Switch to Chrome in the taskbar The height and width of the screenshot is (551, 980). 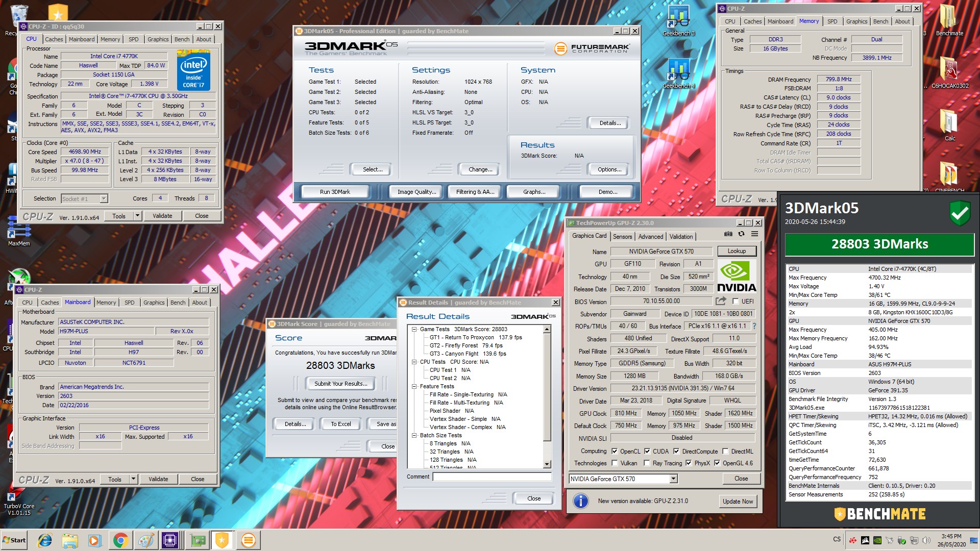(x=120, y=540)
